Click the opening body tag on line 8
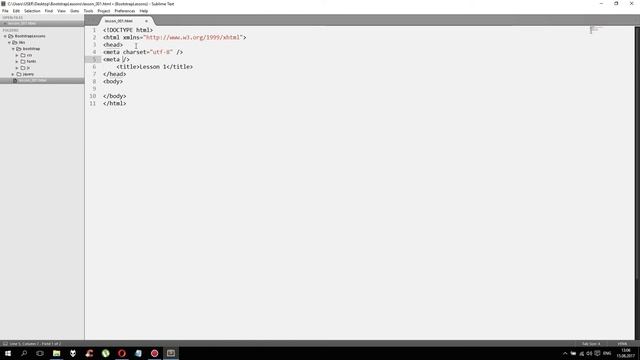 click(113, 82)
